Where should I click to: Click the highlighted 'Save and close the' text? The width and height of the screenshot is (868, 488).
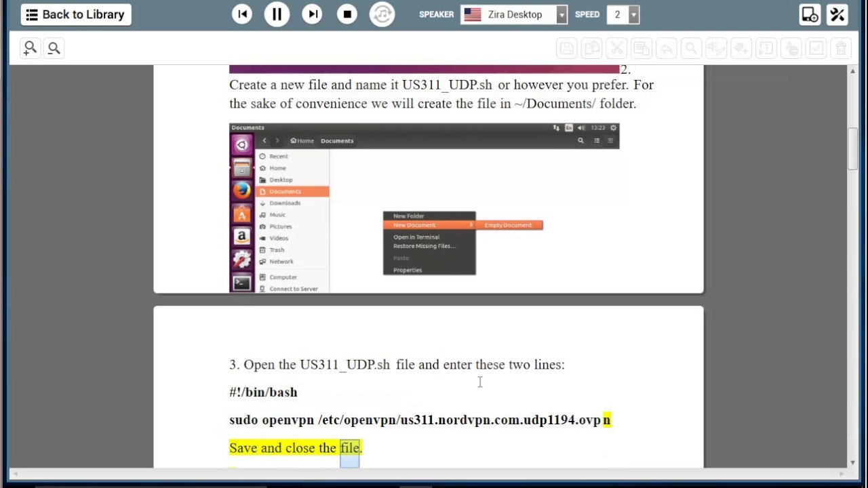click(283, 448)
